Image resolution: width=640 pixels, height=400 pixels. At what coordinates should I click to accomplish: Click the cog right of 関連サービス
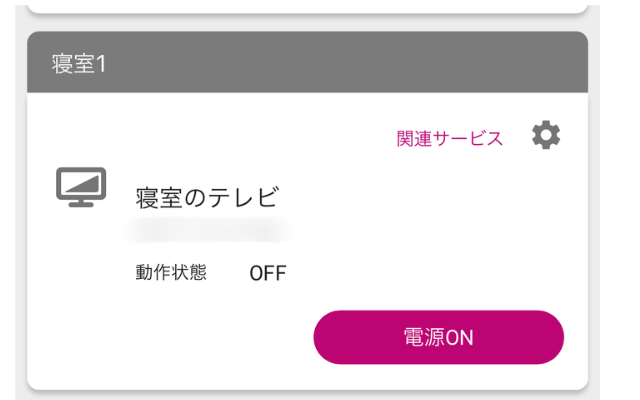pos(545,137)
